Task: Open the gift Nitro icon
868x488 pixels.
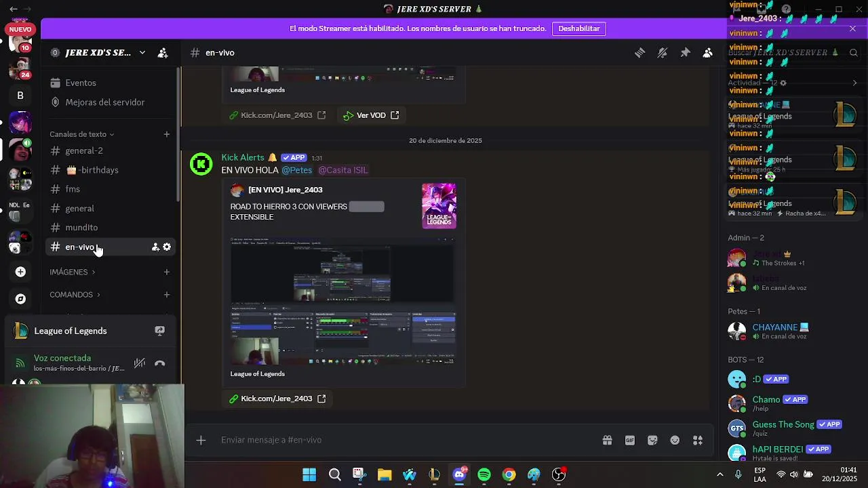Action: 607,441
